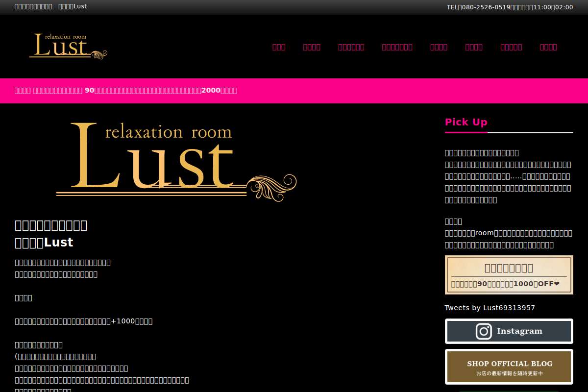Click the coupon banner with 1000 OFF
Screen dimensions: 588x392
click(509, 275)
